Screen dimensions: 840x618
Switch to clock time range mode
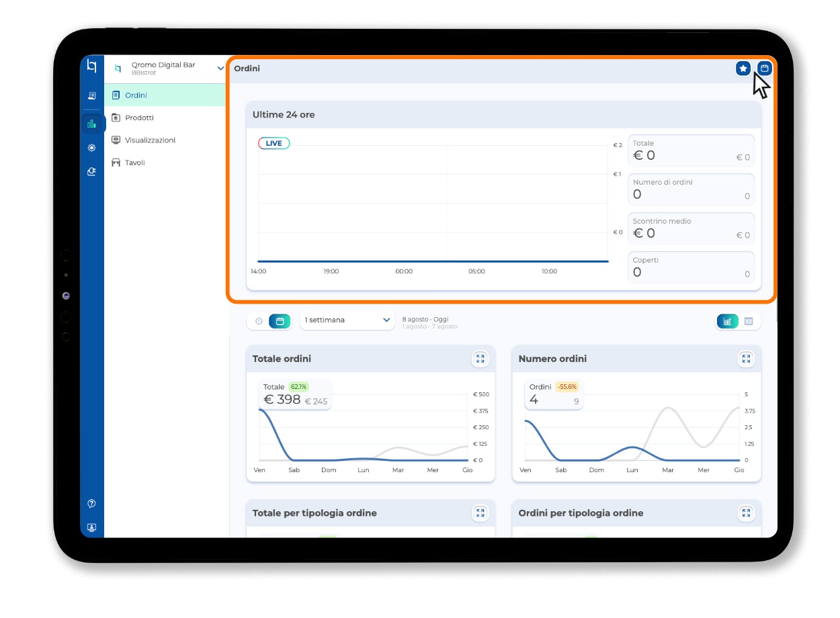click(259, 321)
